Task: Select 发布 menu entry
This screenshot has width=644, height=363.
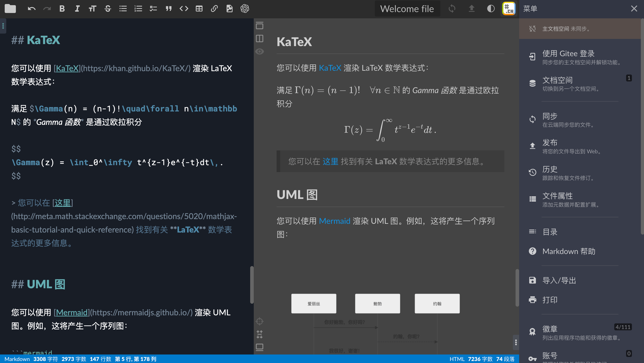Action: (580, 146)
